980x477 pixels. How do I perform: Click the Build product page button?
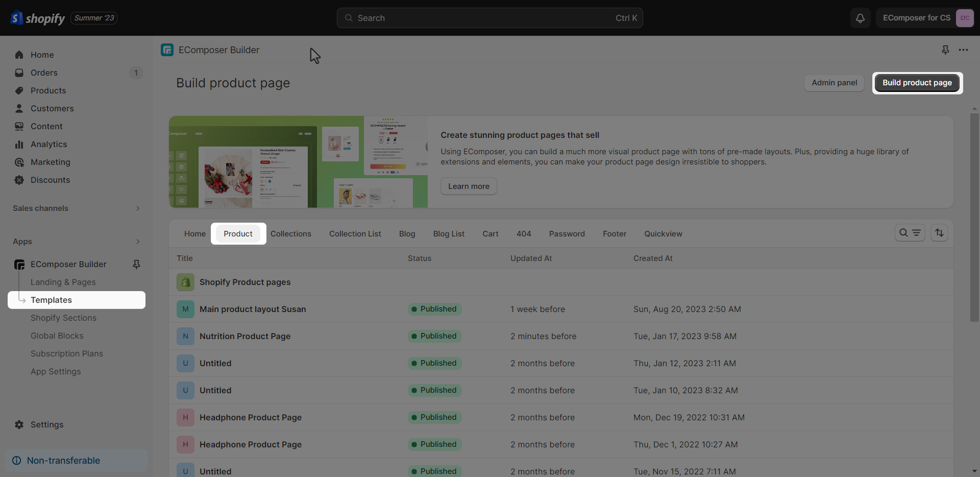[x=917, y=83]
